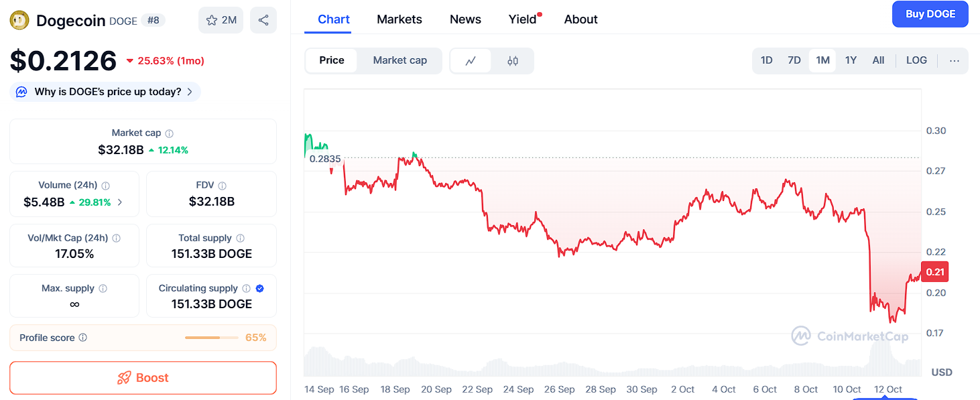Screen dimensions: 980x400
Task: Toggle the chart to Market cap view
Action: pos(400,60)
